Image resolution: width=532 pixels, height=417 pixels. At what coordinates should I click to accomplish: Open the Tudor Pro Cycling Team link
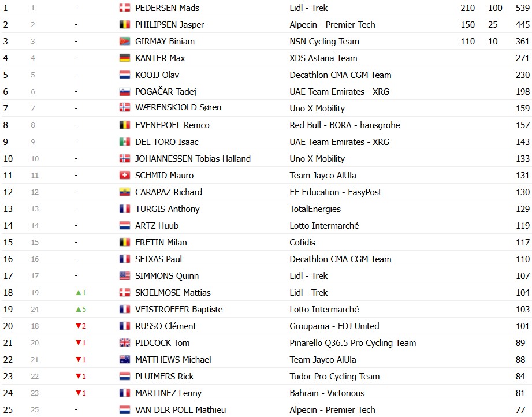coord(334,377)
